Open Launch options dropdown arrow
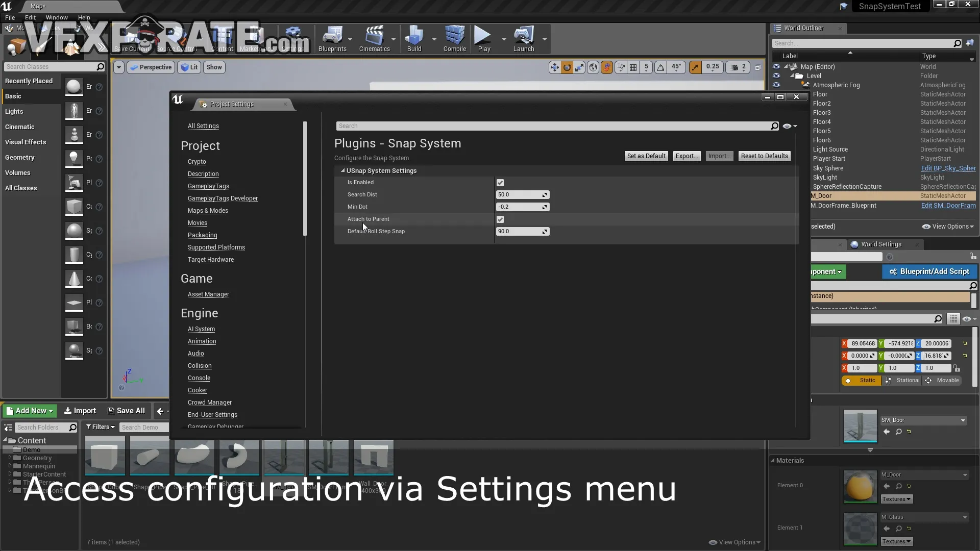 click(544, 39)
